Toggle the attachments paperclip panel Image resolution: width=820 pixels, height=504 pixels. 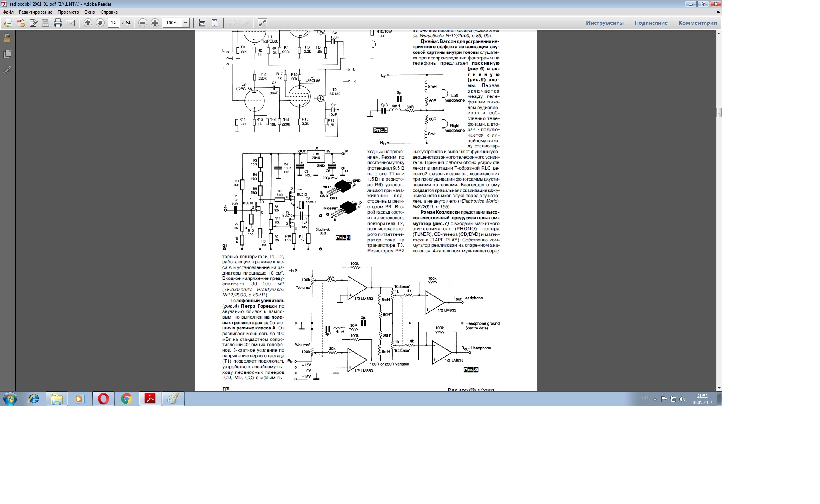click(7, 70)
